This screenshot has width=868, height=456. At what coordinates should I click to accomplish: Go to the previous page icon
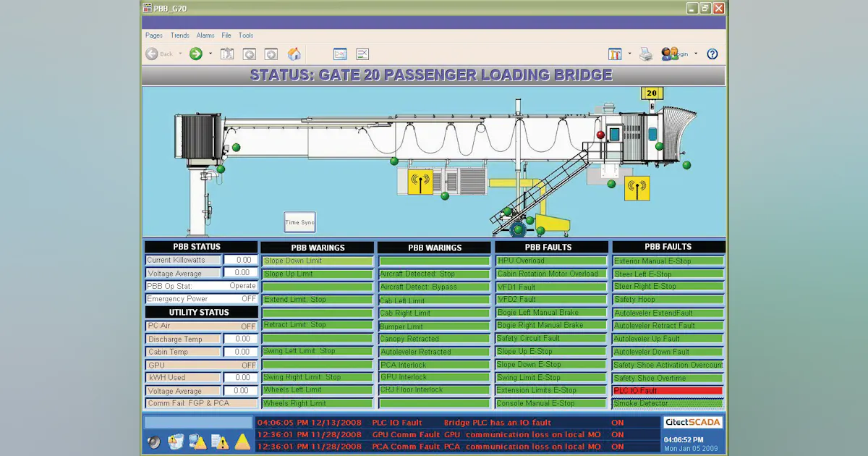coord(249,54)
